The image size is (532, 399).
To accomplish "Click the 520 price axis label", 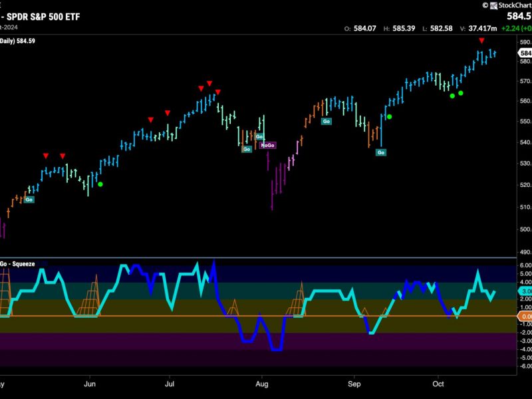I will tap(525, 185).
